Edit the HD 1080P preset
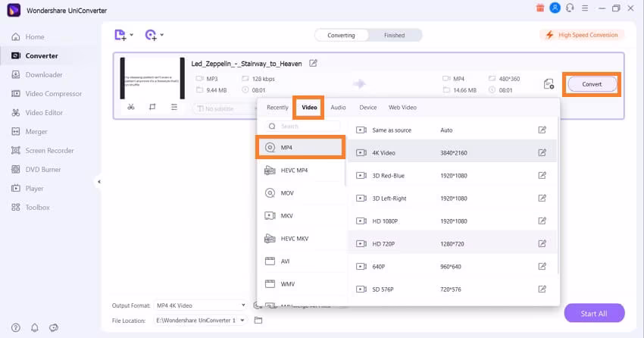Screen dimensions: 644x338 point(542,221)
